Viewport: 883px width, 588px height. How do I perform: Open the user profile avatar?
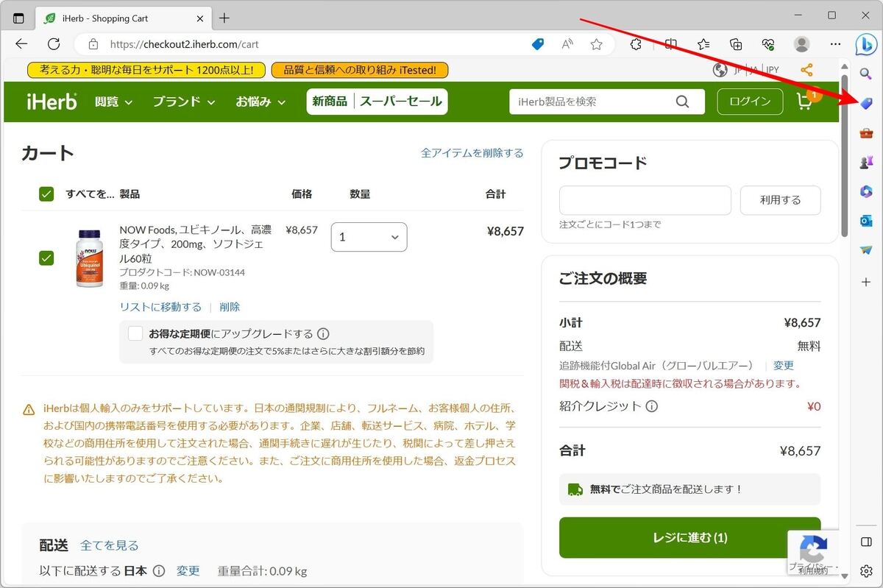tap(802, 44)
